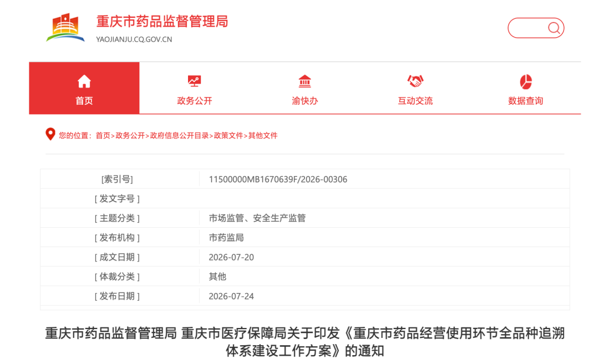
Task: Click the house icon above 首页
Action: coord(84,81)
